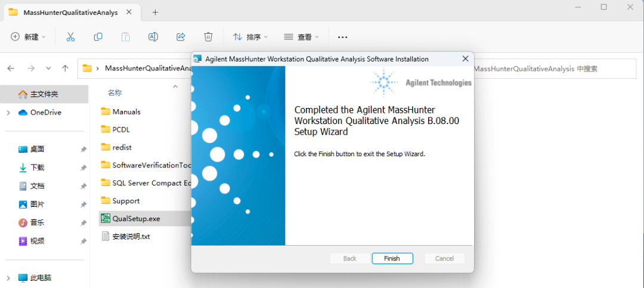Image resolution: width=644 pixels, height=288 pixels.
Task: Click the Forward navigation arrow
Action: (x=31, y=69)
